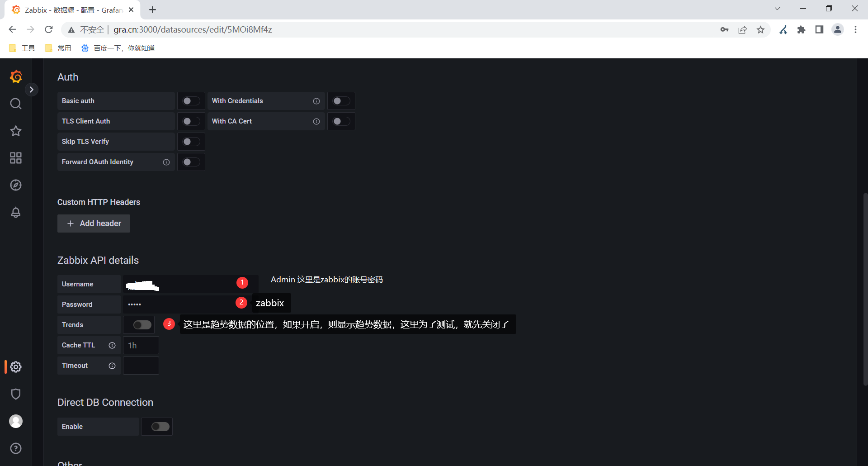This screenshot has width=868, height=466.
Task: Show info for With CA Cert
Action: [316, 122]
